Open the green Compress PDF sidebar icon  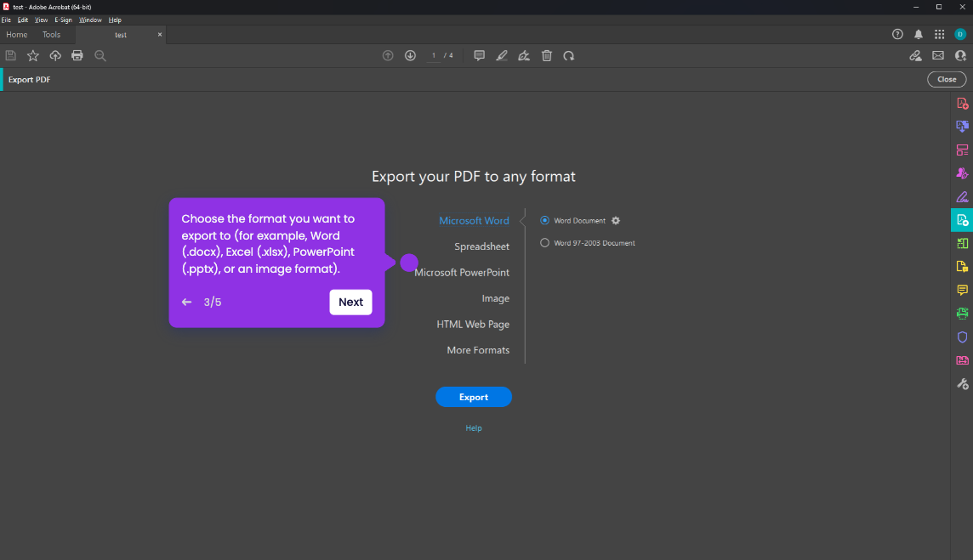click(x=963, y=244)
